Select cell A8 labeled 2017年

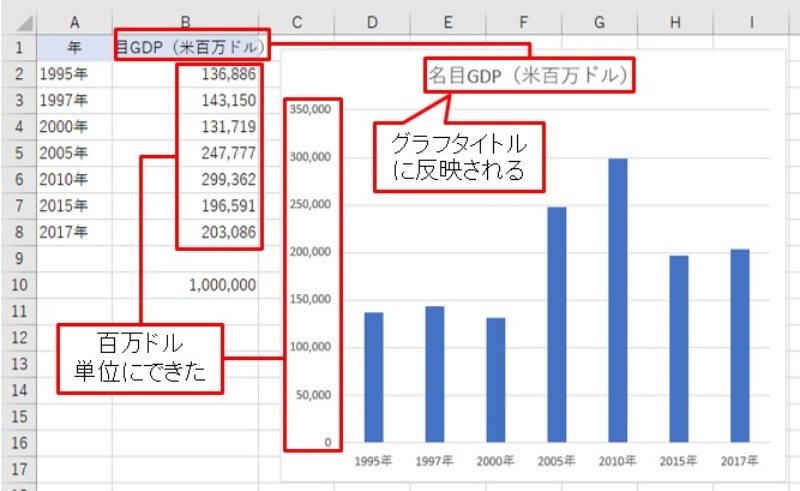tap(75, 232)
